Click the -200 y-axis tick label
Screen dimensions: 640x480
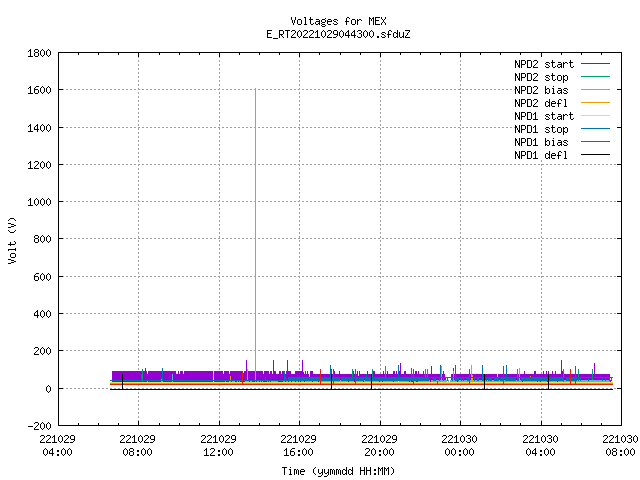pyautogui.click(x=39, y=426)
